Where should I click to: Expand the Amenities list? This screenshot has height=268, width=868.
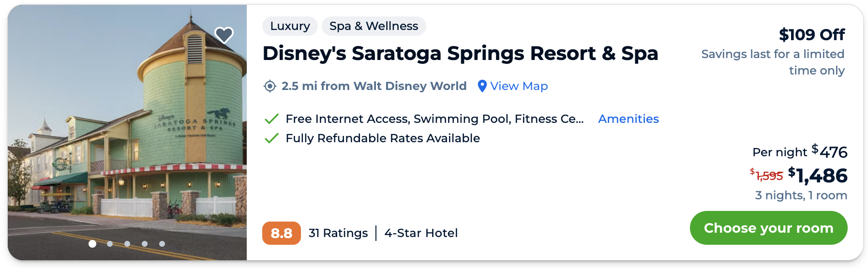pyautogui.click(x=628, y=119)
